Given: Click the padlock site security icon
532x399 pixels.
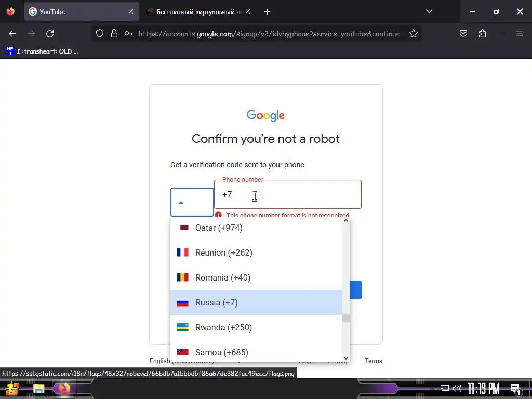Looking at the screenshot, I should click(x=114, y=34).
